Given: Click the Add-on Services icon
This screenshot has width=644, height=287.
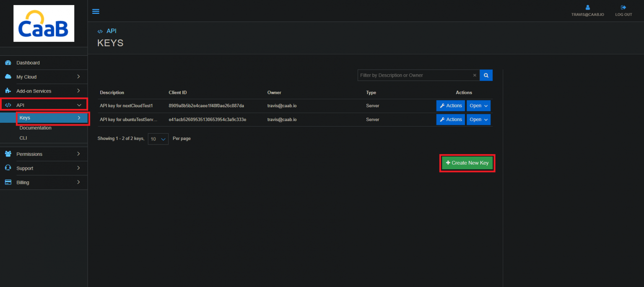Looking at the screenshot, I should [x=9, y=90].
